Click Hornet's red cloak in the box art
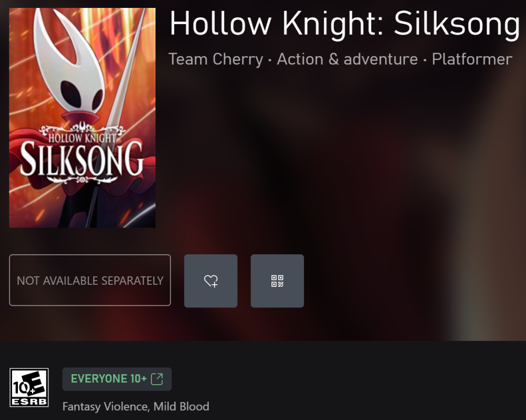 tap(41, 188)
